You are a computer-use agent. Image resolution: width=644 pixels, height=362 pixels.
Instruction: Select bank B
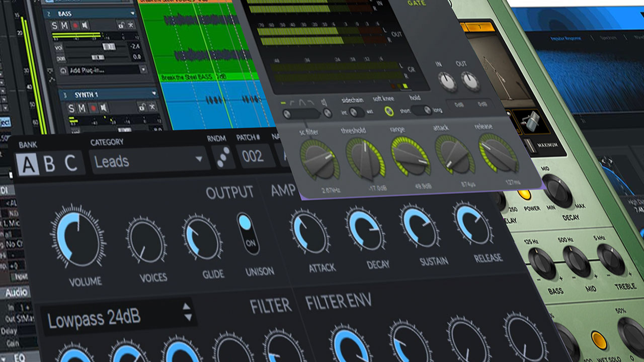tap(49, 164)
